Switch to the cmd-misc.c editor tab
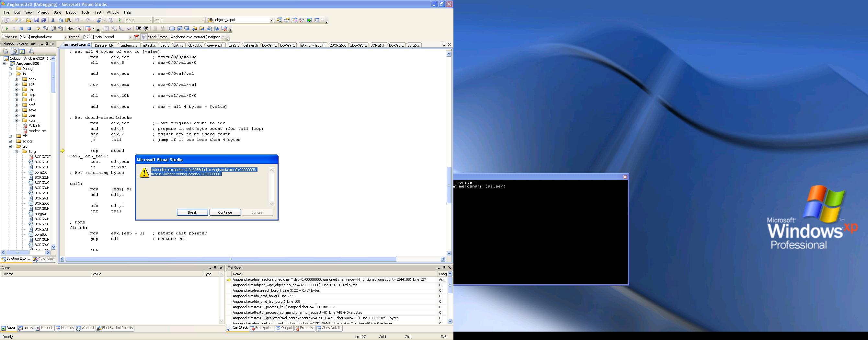This screenshot has width=868, height=340. (129, 45)
